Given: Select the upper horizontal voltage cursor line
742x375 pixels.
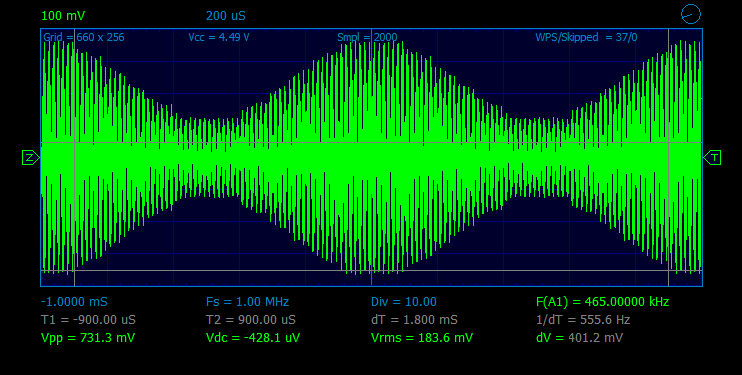Looking at the screenshot, I should [371, 143].
